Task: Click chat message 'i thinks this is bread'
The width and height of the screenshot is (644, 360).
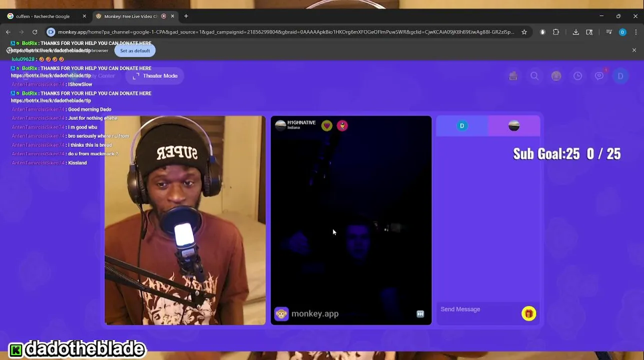Action: coord(90,145)
